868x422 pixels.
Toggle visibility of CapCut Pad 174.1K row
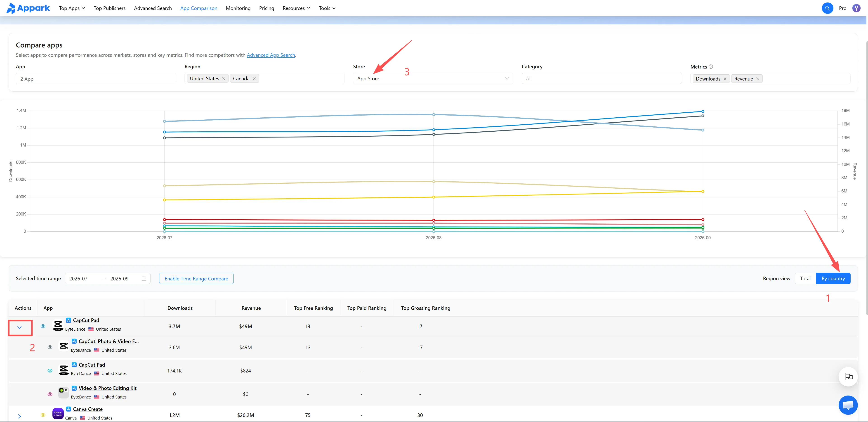coord(50,371)
